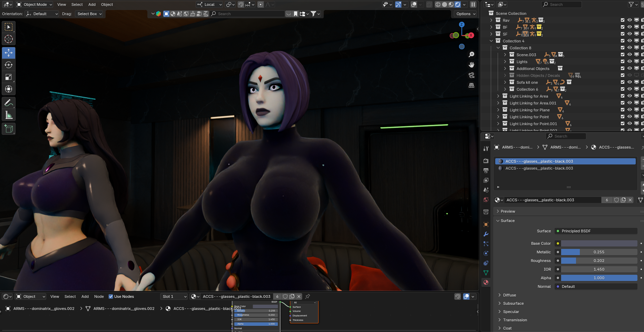This screenshot has width=644, height=332.
Task: Open the Particles properties tab
Action: click(486, 244)
